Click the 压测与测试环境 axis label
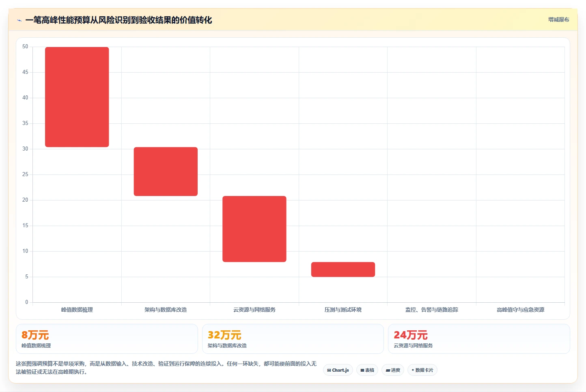This screenshot has width=586, height=392. pyautogui.click(x=343, y=310)
